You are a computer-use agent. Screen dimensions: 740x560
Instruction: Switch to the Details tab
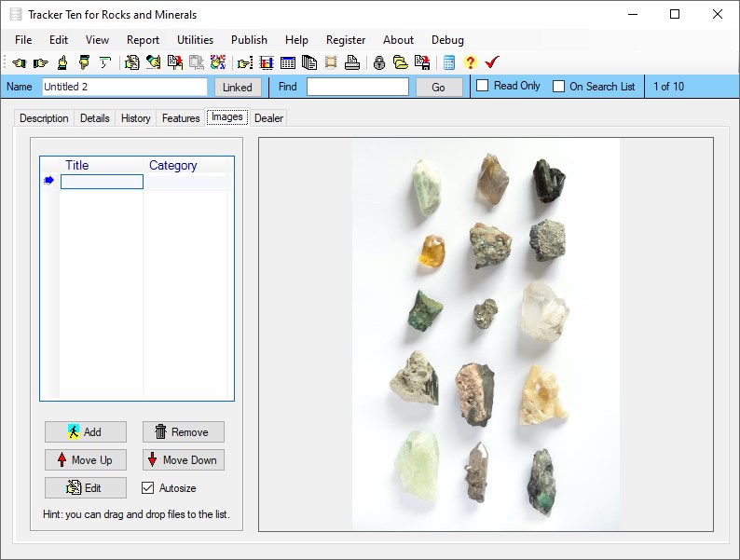95,118
